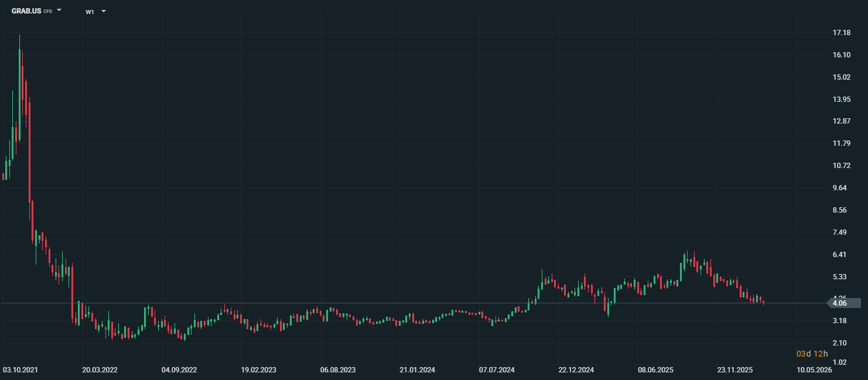
Task: Click the 2.10 price axis label
Action: 841,343
